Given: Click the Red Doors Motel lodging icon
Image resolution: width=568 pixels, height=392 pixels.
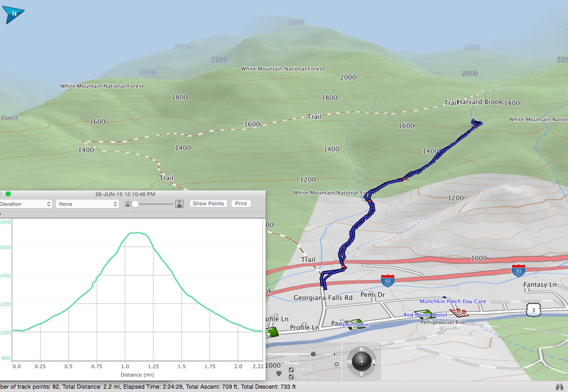Looking at the screenshot, I should tap(428, 315).
